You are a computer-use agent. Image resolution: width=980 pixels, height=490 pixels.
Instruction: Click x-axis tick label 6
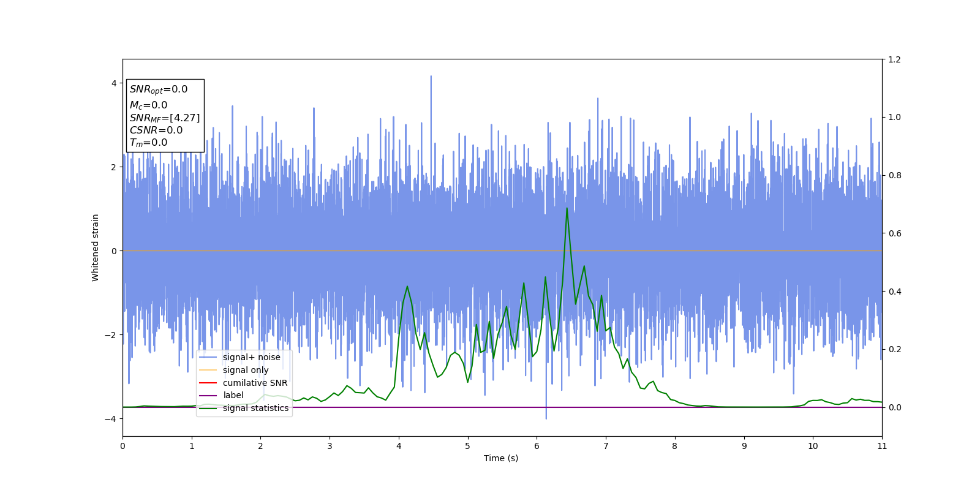pyautogui.click(x=537, y=446)
